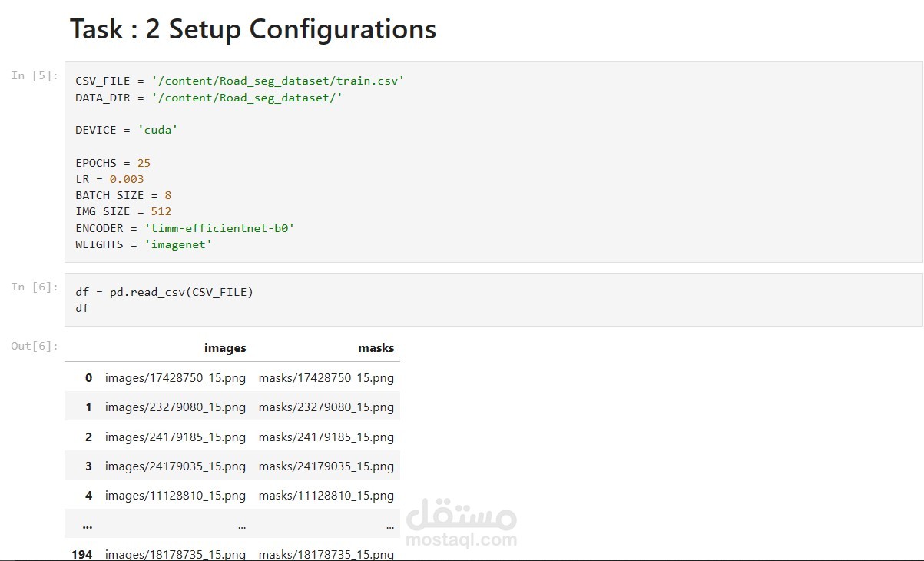Screen dimensions: 924x561
Task: Click the 'images' column header
Action: tap(225, 348)
